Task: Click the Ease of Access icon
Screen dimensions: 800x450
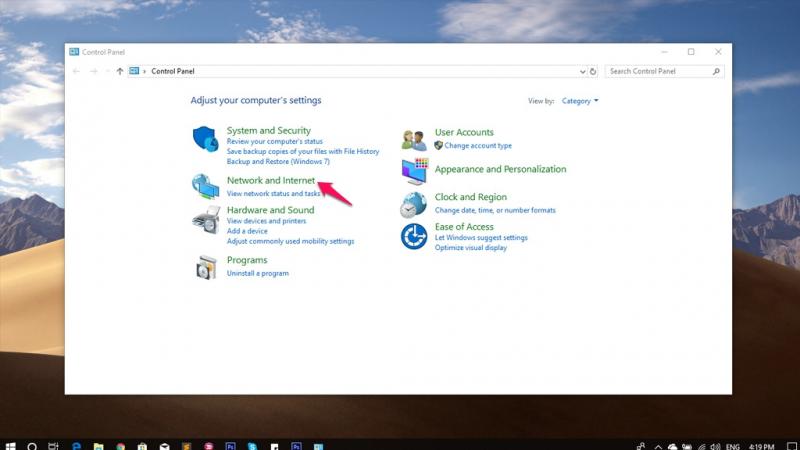Action: point(414,237)
